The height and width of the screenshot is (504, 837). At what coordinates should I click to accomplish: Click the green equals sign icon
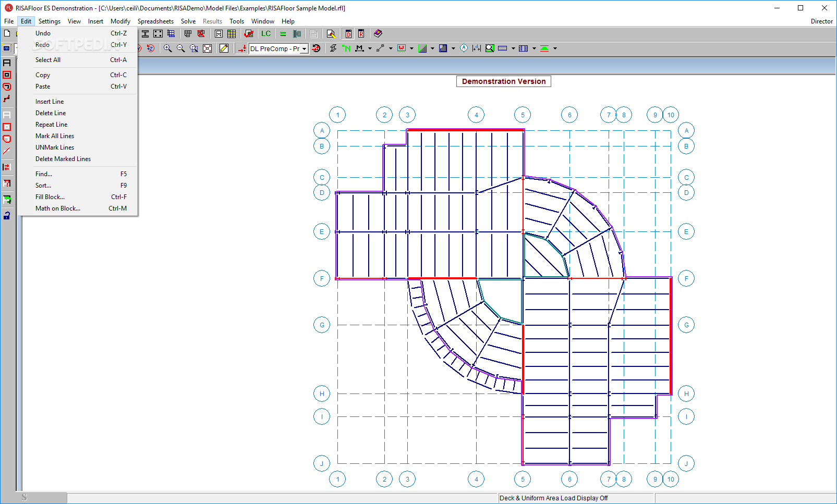click(283, 34)
